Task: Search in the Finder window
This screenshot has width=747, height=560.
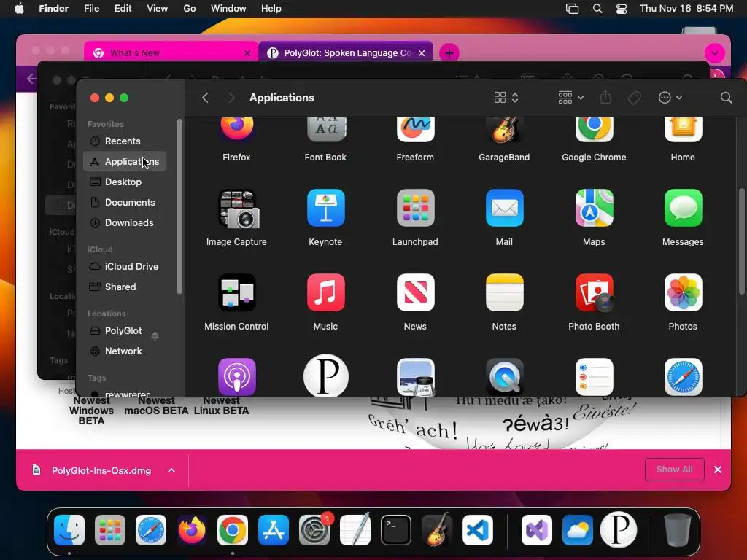Action: [726, 98]
